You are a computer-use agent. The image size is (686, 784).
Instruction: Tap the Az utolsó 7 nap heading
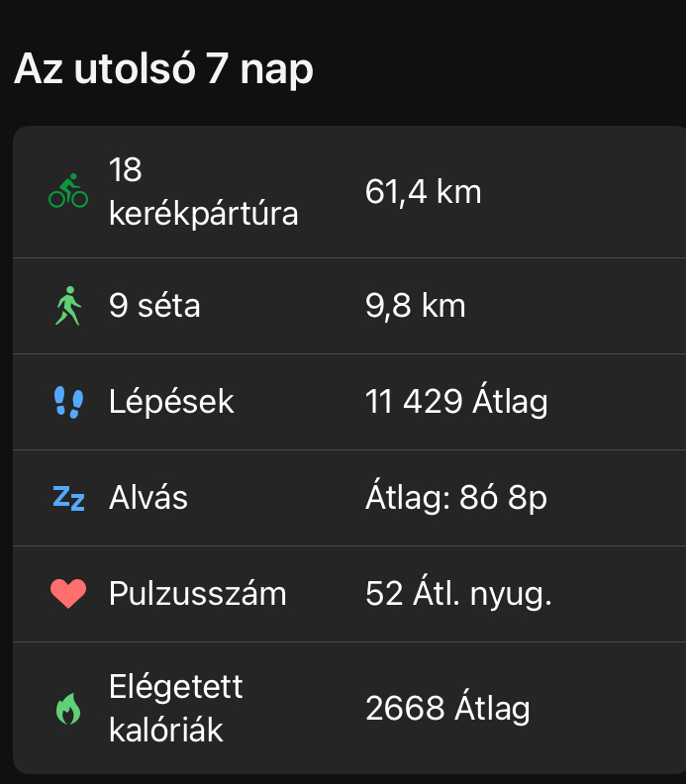163,69
